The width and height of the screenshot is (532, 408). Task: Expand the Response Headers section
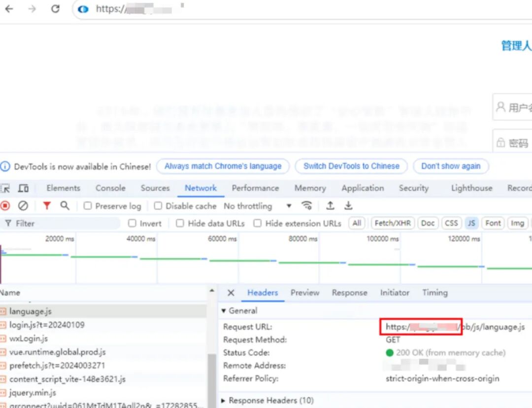coord(223,401)
